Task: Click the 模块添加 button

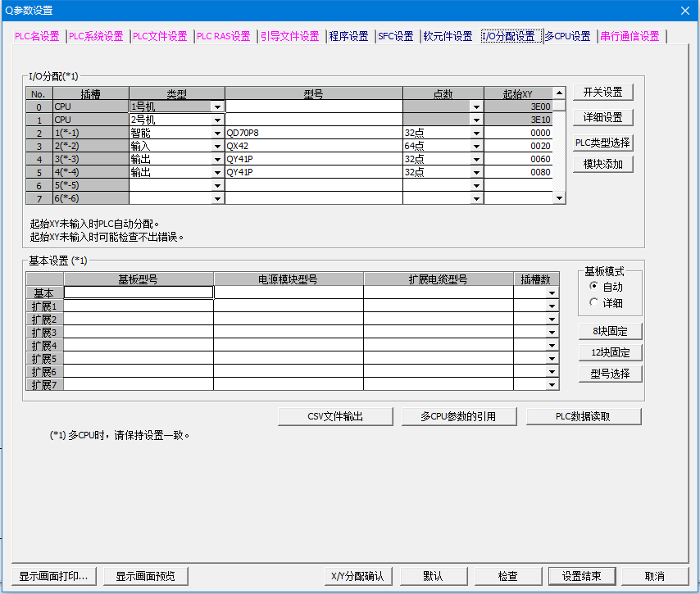Action: (x=602, y=164)
